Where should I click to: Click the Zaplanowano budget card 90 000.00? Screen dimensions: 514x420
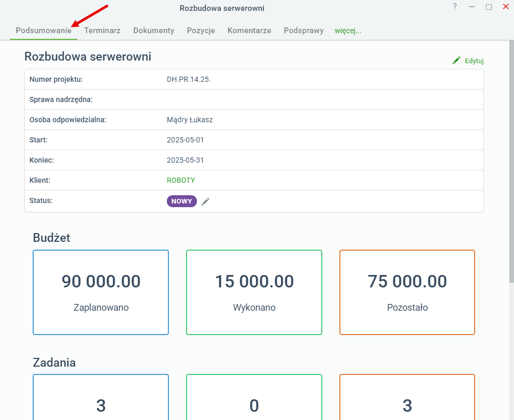101,292
